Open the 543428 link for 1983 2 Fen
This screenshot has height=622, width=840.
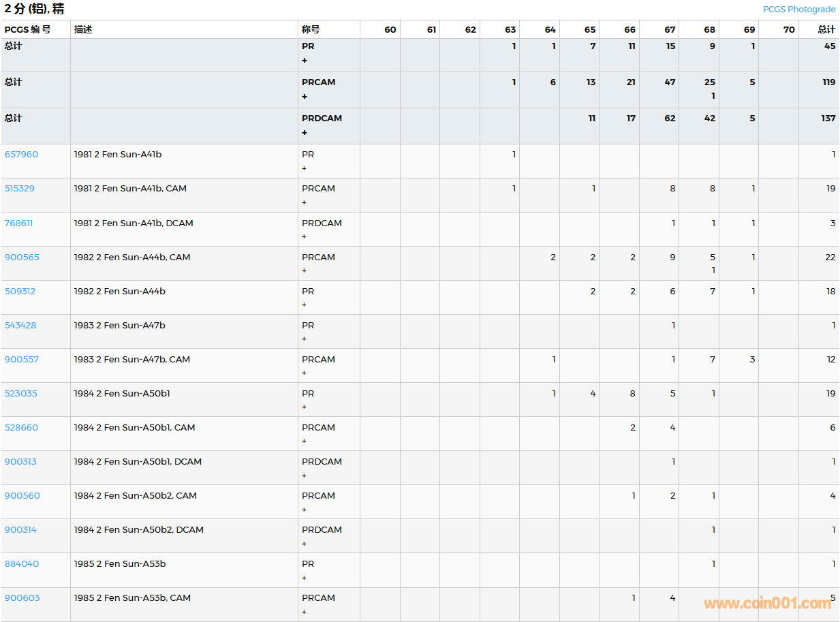pos(20,325)
